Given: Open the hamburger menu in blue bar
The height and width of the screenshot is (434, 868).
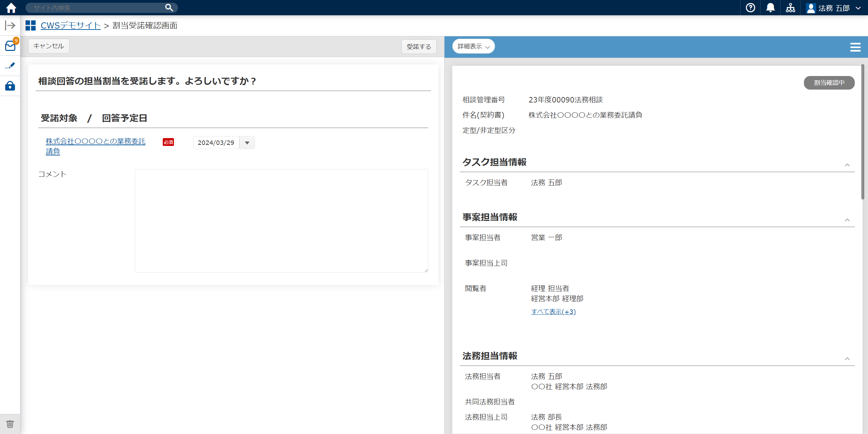Looking at the screenshot, I should pos(855,47).
